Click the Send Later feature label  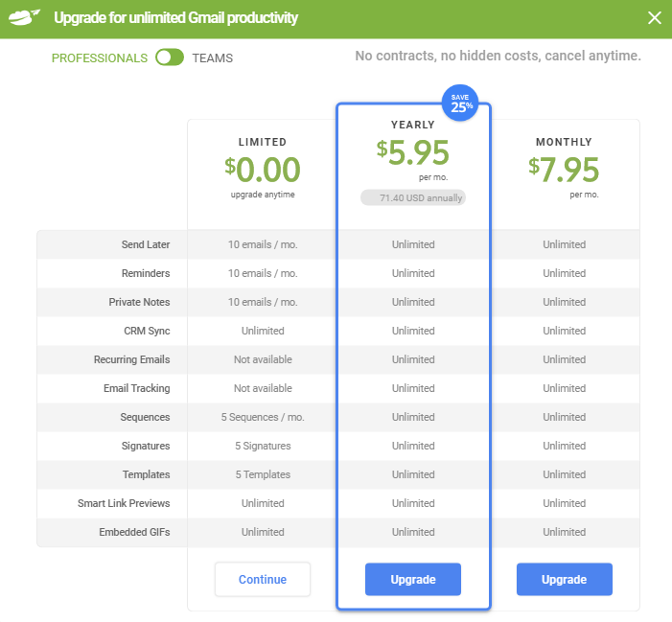[146, 244]
